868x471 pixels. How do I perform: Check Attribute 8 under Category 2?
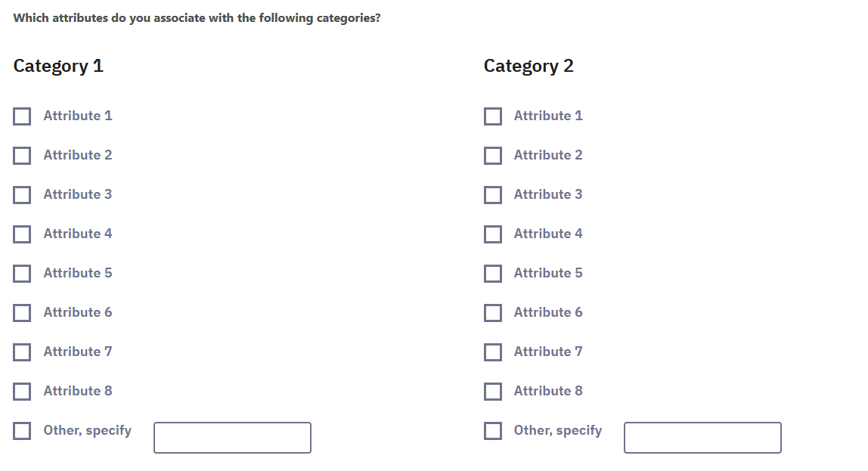(x=493, y=392)
